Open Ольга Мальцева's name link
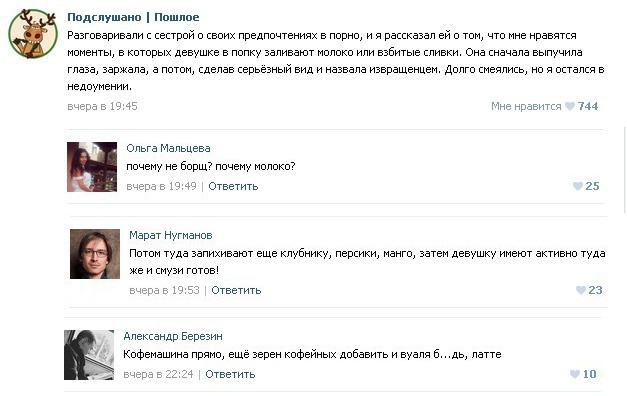The height and width of the screenshot is (396, 627). (168, 148)
